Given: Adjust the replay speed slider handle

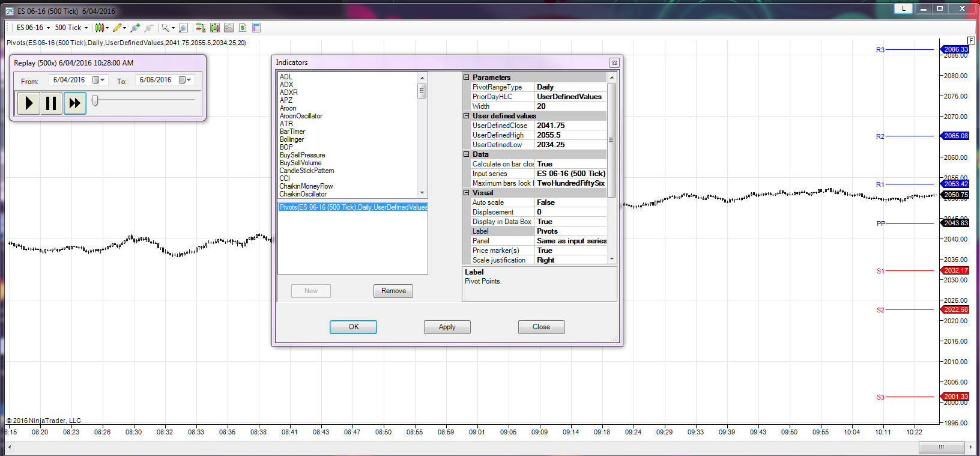Looking at the screenshot, I should pyautogui.click(x=95, y=101).
